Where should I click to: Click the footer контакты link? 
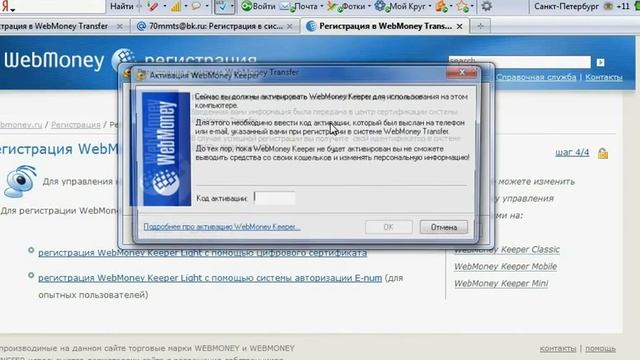(558, 349)
